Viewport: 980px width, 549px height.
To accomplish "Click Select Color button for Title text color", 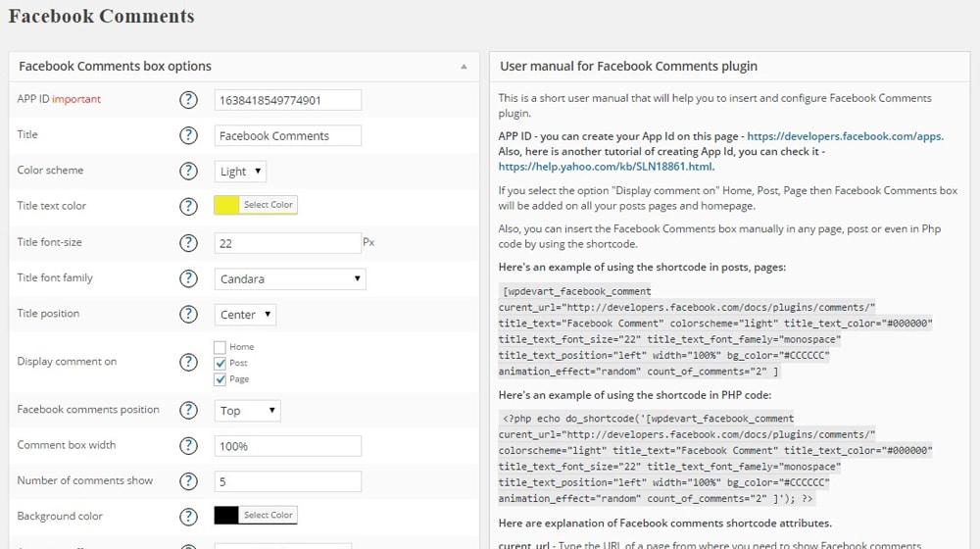I will tap(269, 205).
